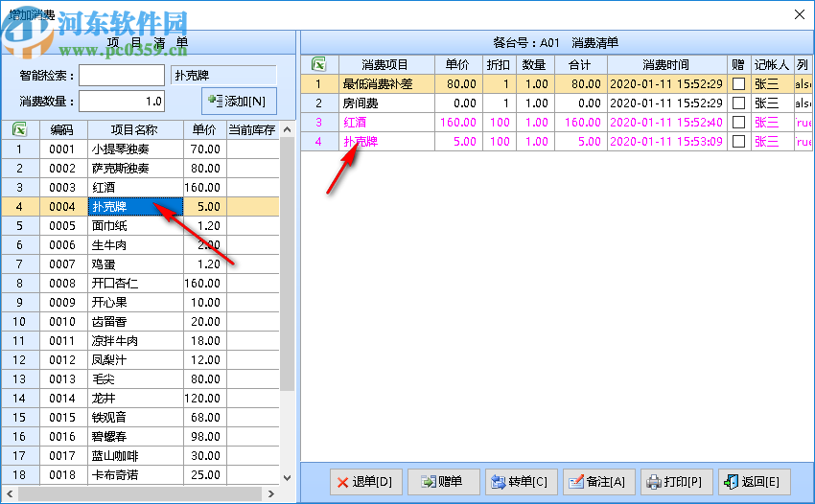Select the 面巾纸 item
This screenshot has width=815, height=504.
(135, 226)
